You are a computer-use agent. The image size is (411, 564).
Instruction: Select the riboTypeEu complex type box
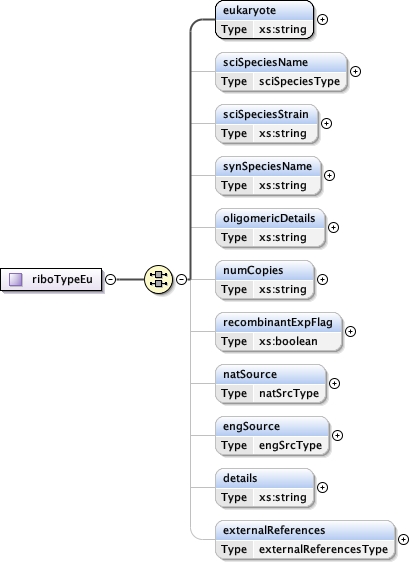[51, 279]
